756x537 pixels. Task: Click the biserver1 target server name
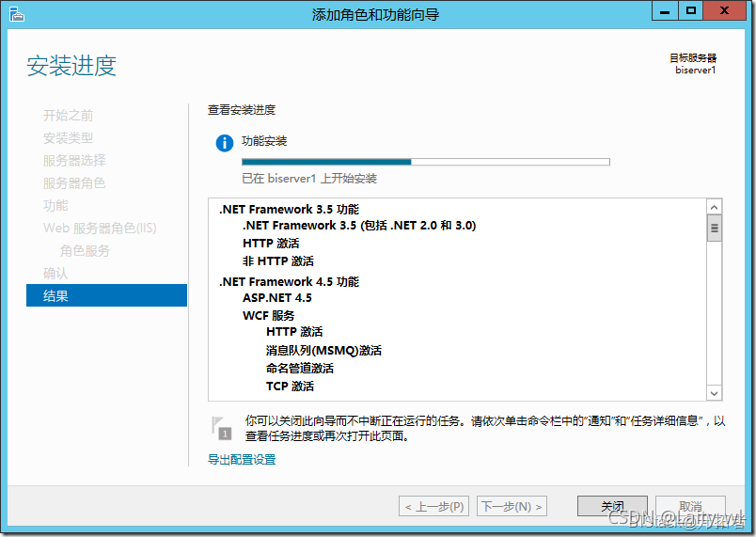[695, 71]
